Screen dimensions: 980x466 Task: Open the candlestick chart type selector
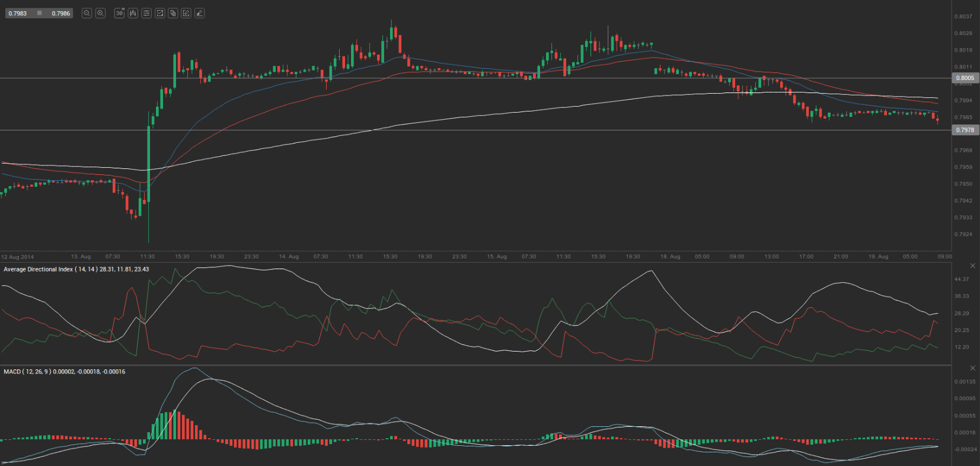tap(133, 13)
